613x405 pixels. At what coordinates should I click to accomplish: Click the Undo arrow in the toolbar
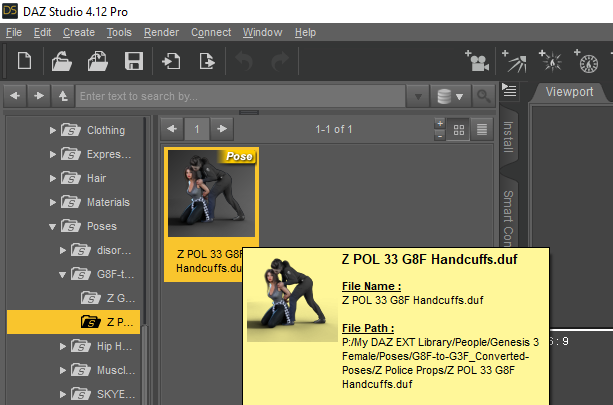(x=244, y=61)
